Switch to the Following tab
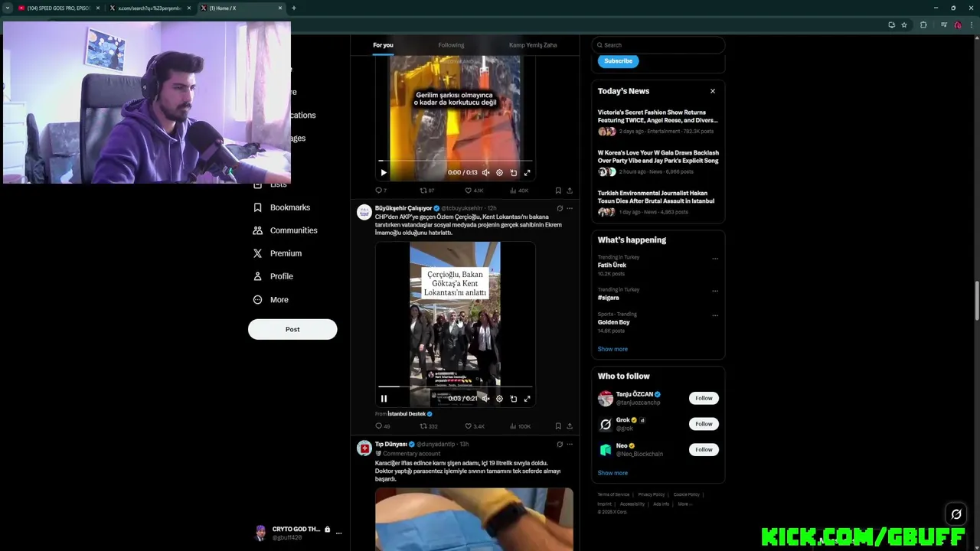Image resolution: width=980 pixels, height=551 pixels. coord(451,45)
